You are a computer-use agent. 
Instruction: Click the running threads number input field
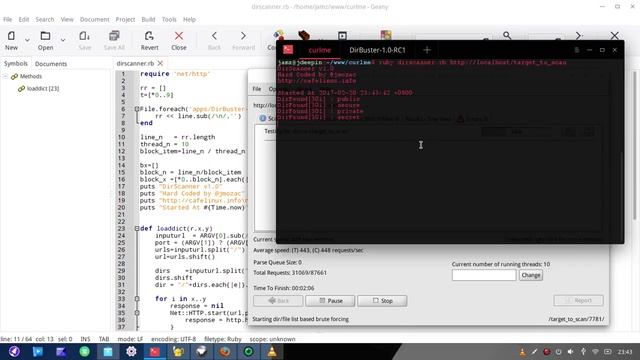point(484,275)
